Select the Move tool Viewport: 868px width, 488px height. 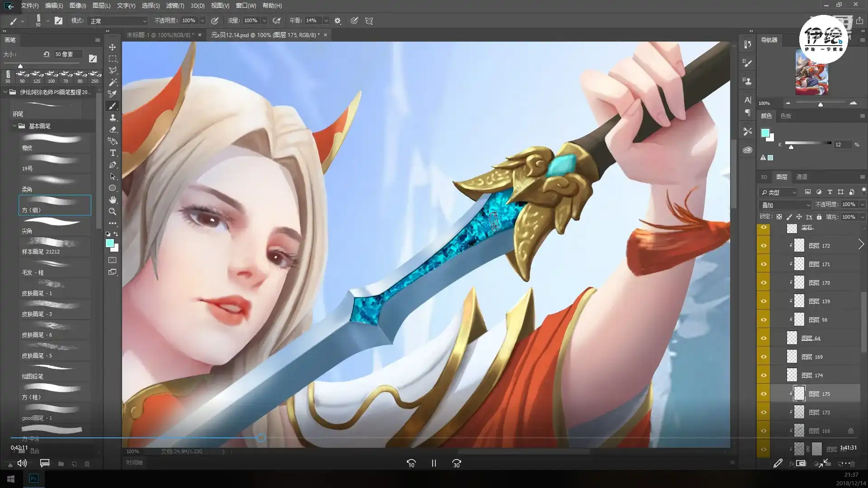coord(113,47)
